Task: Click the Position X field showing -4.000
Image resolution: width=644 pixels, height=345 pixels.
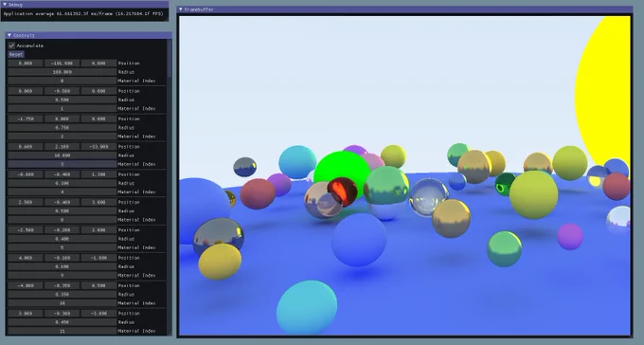Action: [26, 286]
